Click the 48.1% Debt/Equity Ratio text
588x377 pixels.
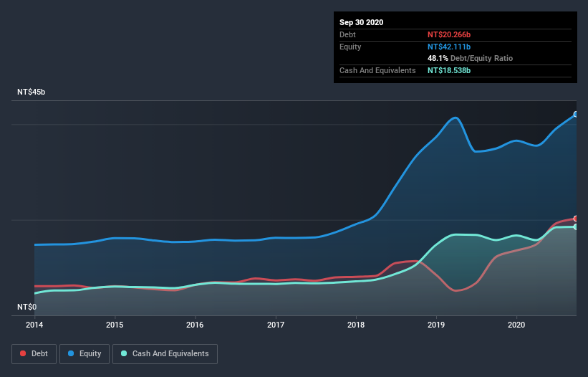click(x=471, y=59)
